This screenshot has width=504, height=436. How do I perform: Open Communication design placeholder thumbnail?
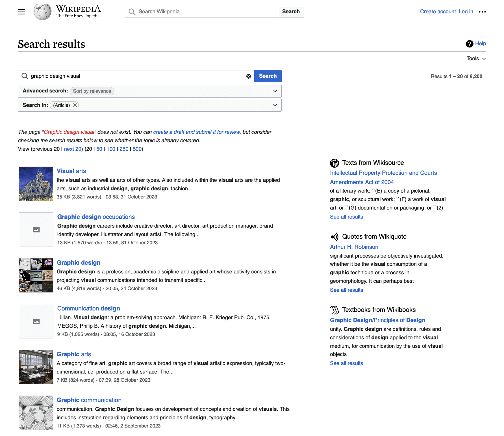coord(36,321)
